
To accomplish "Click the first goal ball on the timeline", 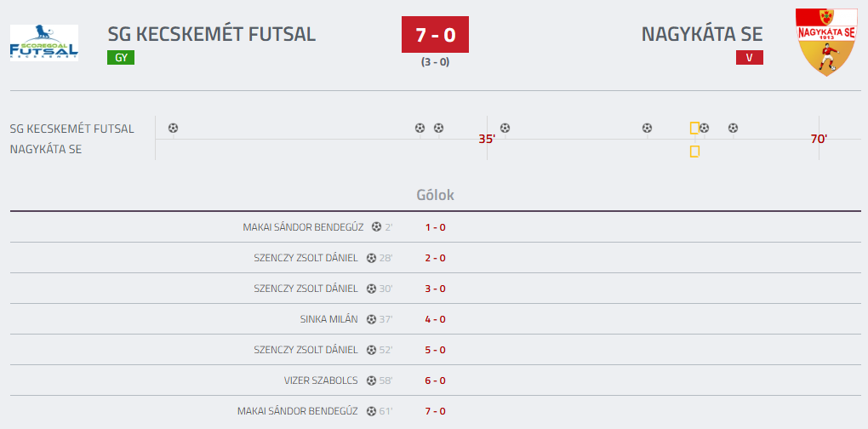I will (x=174, y=129).
